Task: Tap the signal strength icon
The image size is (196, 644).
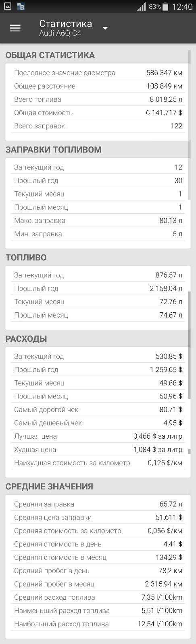Action: [x=141, y=7]
